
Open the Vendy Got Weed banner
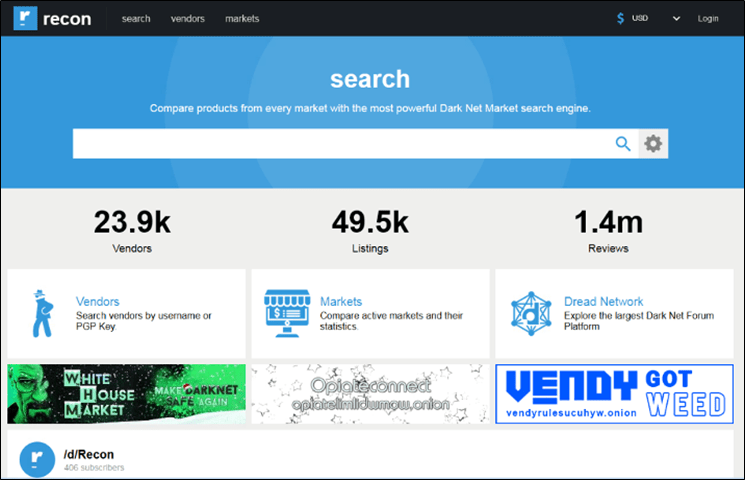pyautogui.click(x=614, y=394)
